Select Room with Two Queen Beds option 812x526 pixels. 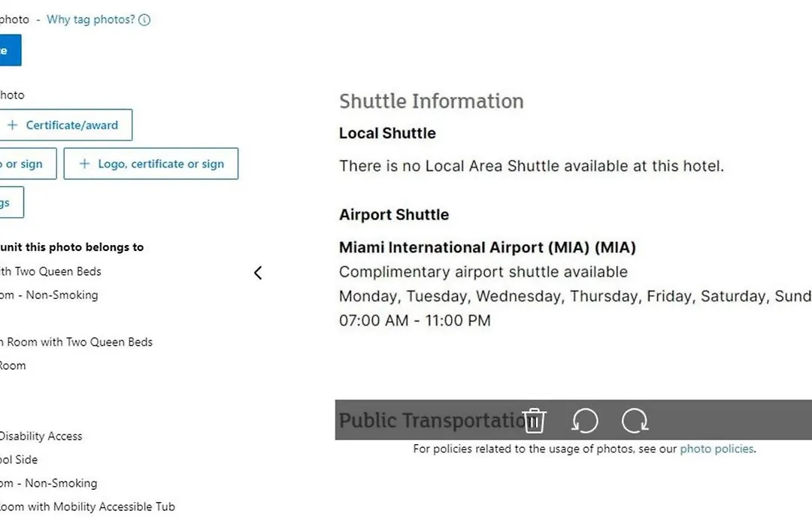[x=77, y=342]
